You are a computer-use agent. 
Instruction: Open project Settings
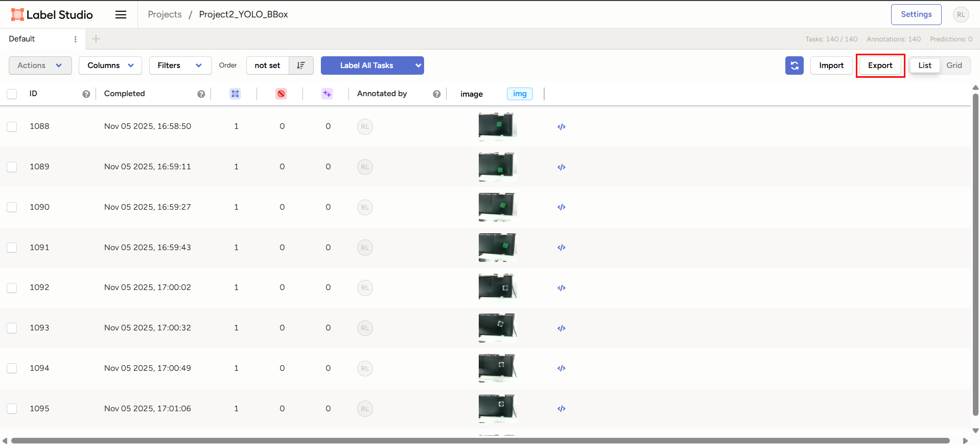tap(916, 14)
